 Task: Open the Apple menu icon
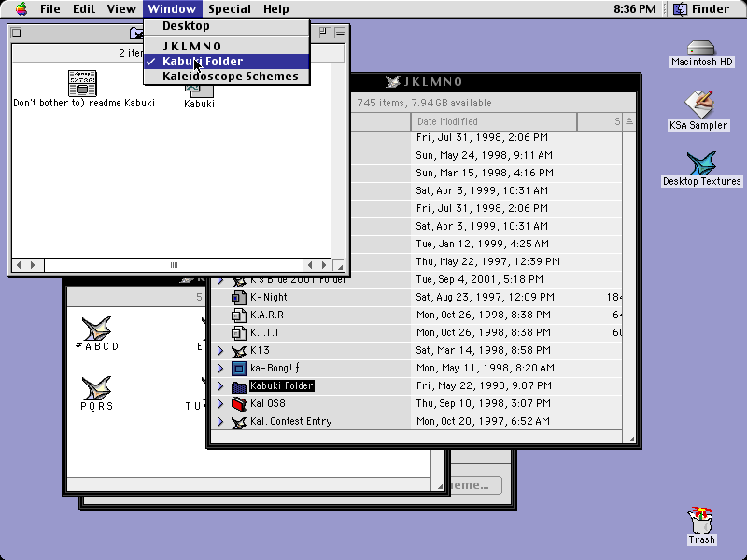point(21,9)
